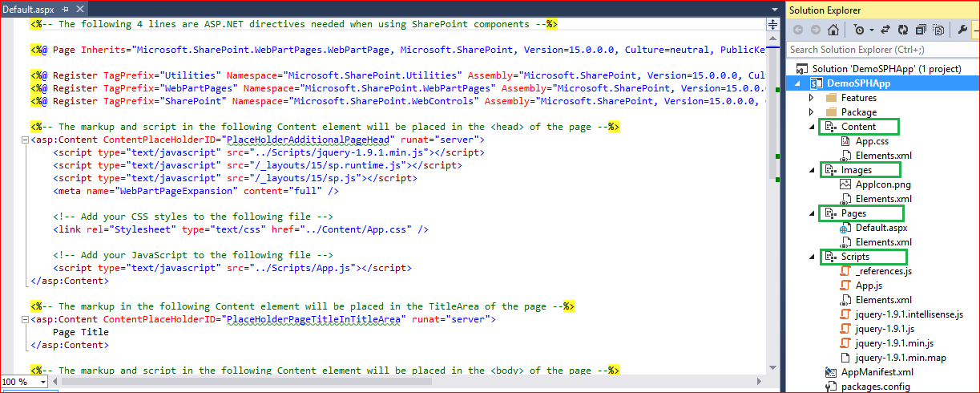
Task: Click the Back navigation arrow in Solution Explorer
Action: [x=798, y=30]
